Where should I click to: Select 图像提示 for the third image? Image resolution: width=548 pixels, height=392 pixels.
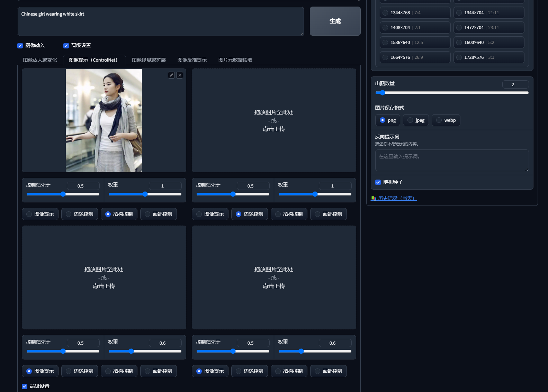(x=40, y=371)
